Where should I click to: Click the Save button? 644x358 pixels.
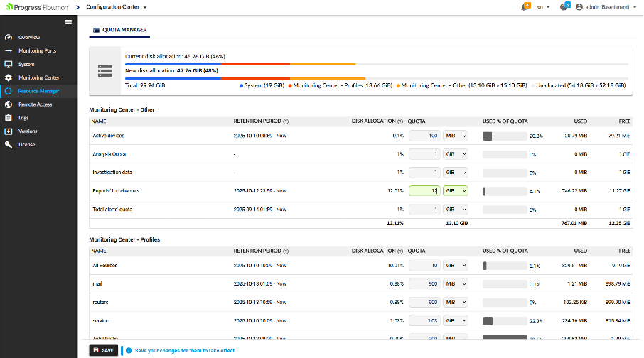(x=103, y=350)
